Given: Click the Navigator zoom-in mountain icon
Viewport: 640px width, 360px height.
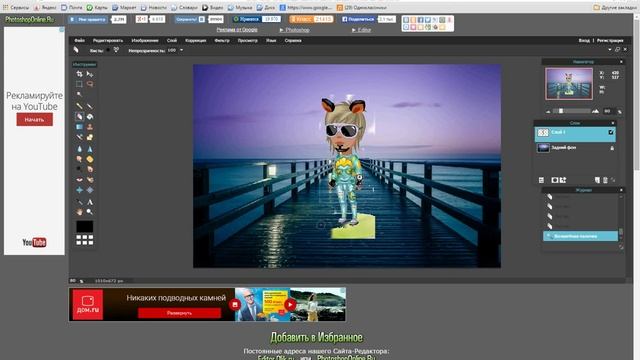Looking at the screenshot, I should tap(596, 111).
